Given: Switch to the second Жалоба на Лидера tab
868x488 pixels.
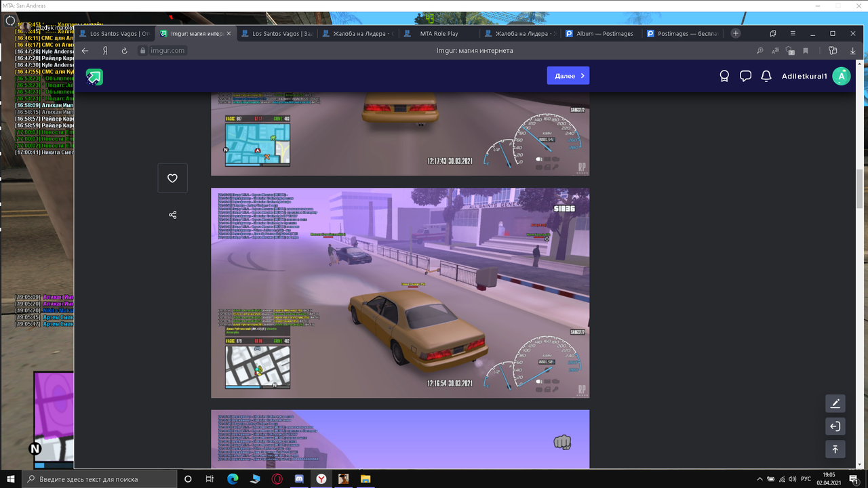Looking at the screenshot, I should click(519, 33).
